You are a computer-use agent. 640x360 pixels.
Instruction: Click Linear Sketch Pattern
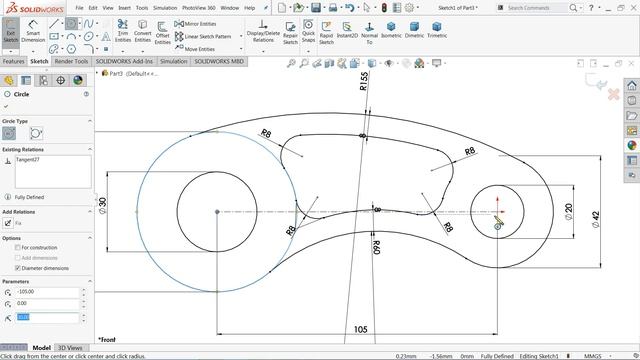pyautogui.click(x=203, y=36)
